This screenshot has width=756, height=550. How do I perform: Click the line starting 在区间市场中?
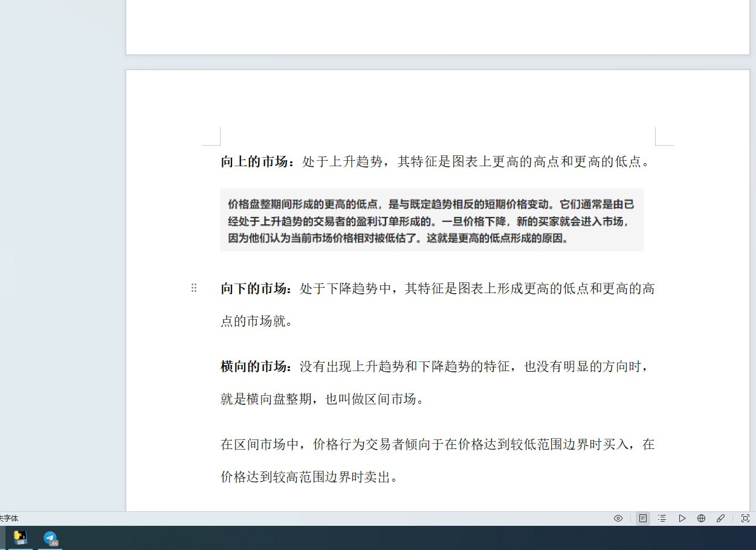tap(437, 445)
